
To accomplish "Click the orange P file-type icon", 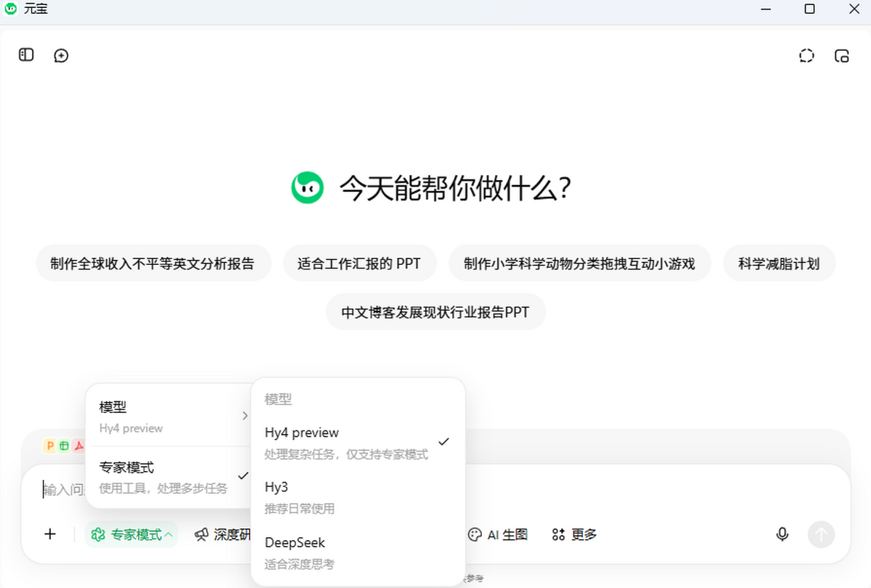I will pos(50,446).
